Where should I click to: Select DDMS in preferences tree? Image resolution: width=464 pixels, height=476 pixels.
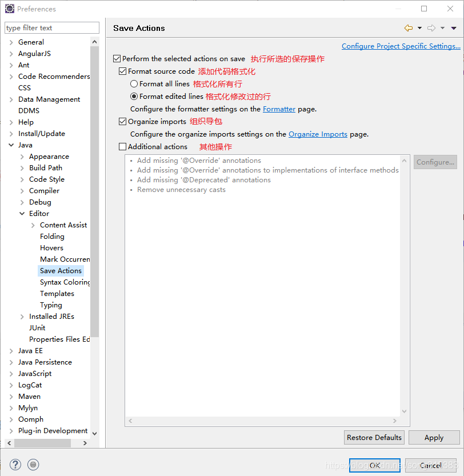point(29,111)
